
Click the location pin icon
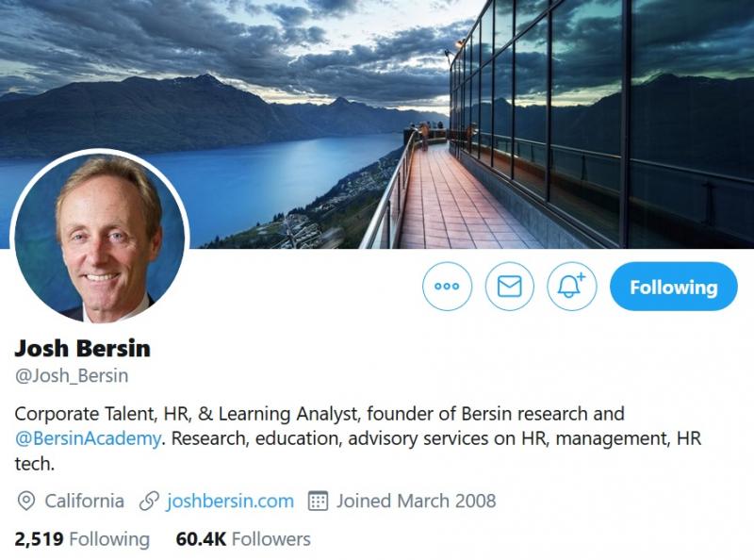pyautogui.click(x=26, y=501)
